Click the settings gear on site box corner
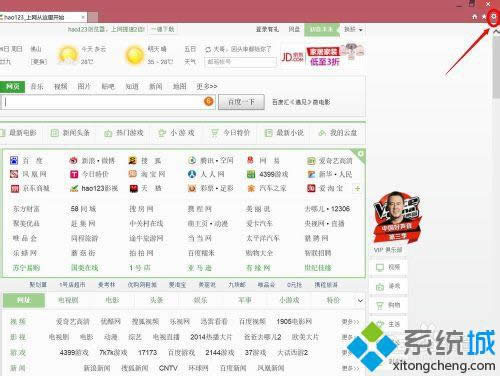Image resolution: width=500 pixels, height=376 pixels. (361, 154)
